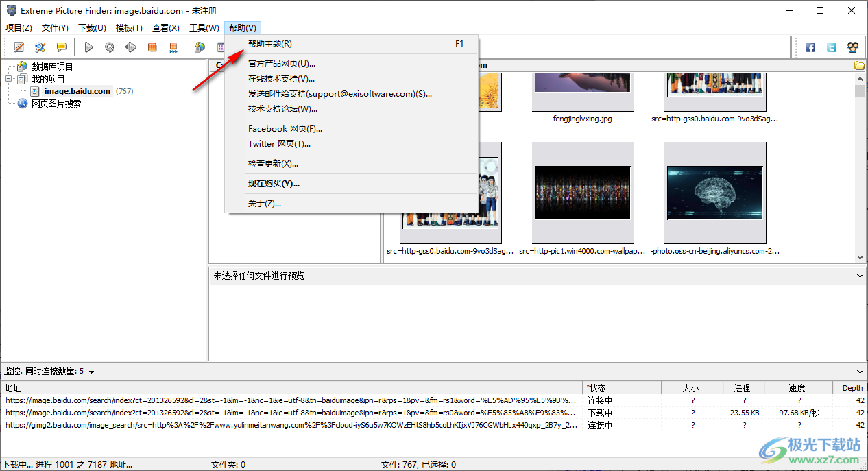The height and width of the screenshot is (471, 868).
Task: Sort by 大小 column header
Action: click(x=692, y=388)
